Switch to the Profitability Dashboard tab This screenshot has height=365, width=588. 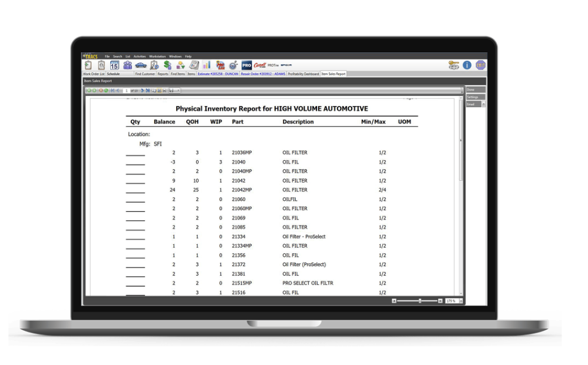(304, 73)
